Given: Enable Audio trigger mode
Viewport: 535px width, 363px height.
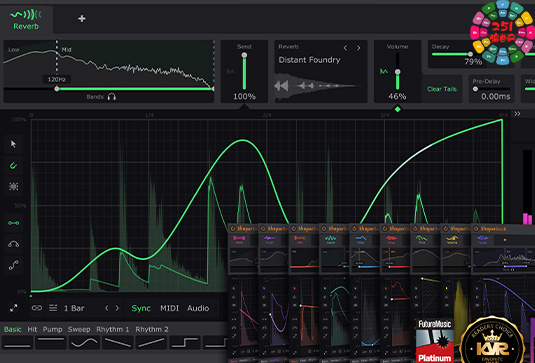Looking at the screenshot, I should (198, 308).
